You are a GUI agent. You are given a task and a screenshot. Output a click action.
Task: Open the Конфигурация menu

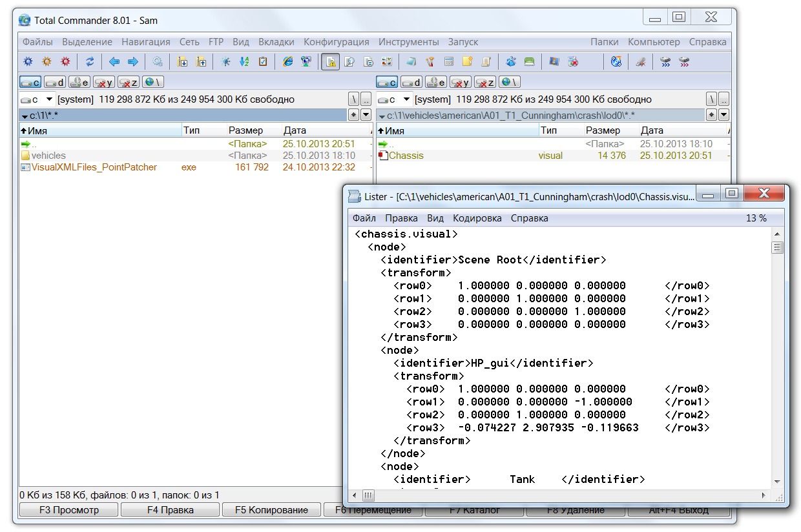pos(336,42)
